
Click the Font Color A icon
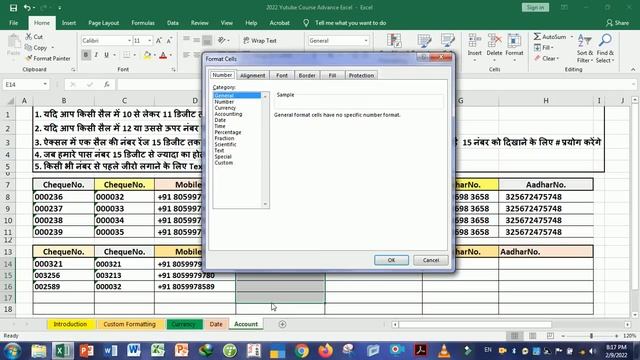coord(163,55)
